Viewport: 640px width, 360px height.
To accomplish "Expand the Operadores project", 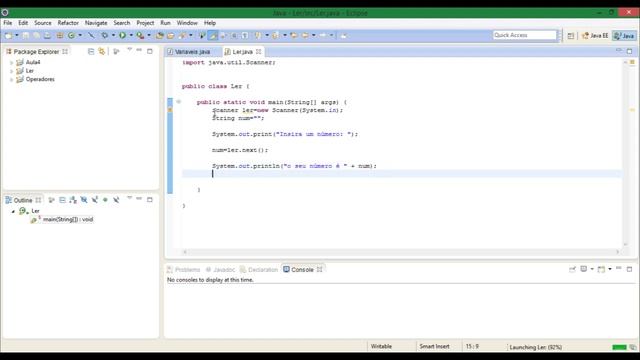I will (11, 80).
